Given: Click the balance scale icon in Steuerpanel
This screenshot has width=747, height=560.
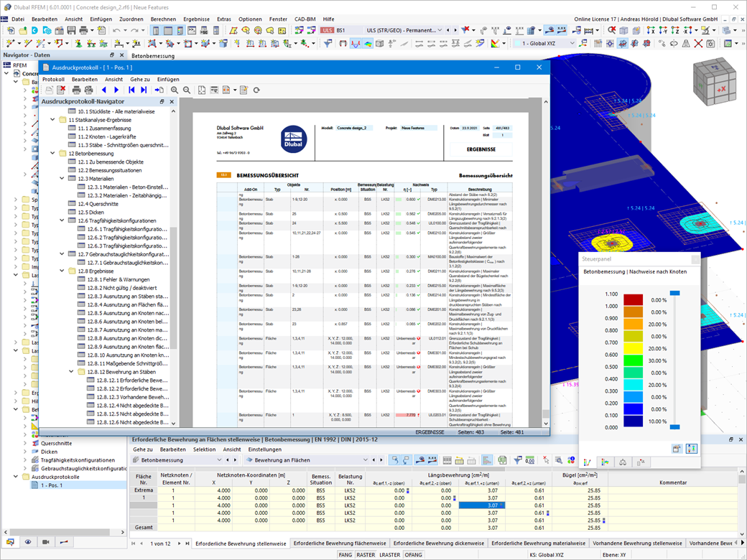Looking at the screenshot, I should [623, 462].
